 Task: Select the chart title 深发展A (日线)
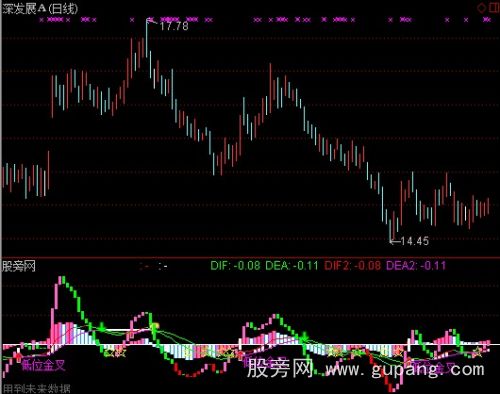(x=40, y=9)
